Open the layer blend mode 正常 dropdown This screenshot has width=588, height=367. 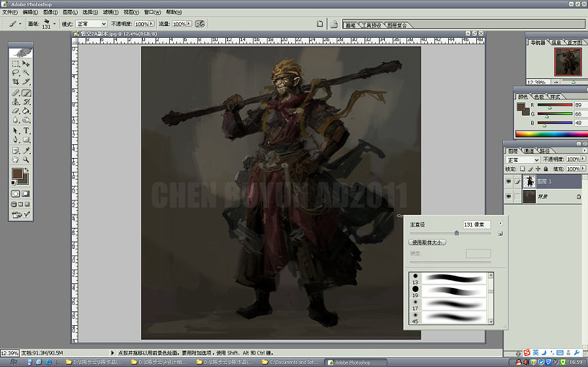523,159
